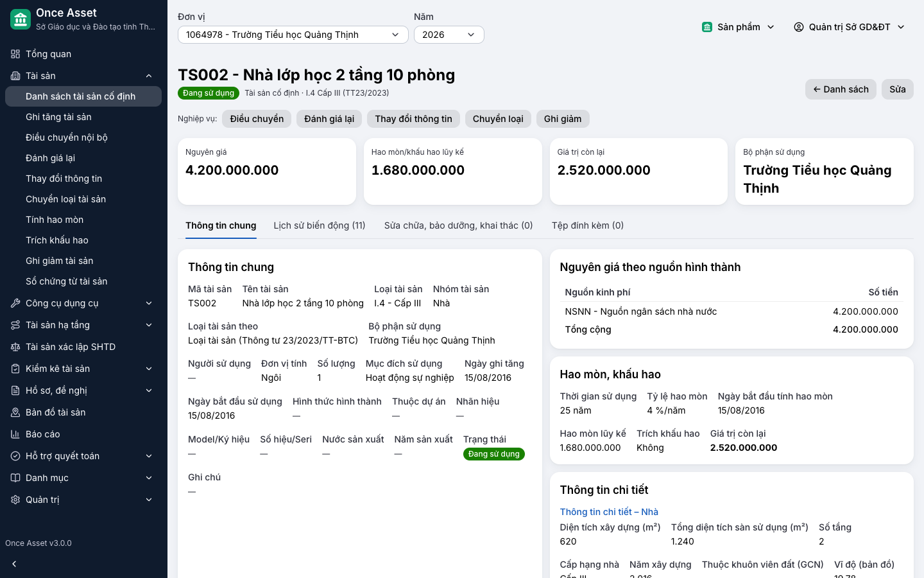Start the Điều chuyển operation
Image resolution: width=924 pixels, height=578 pixels.
[x=257, y=119]
